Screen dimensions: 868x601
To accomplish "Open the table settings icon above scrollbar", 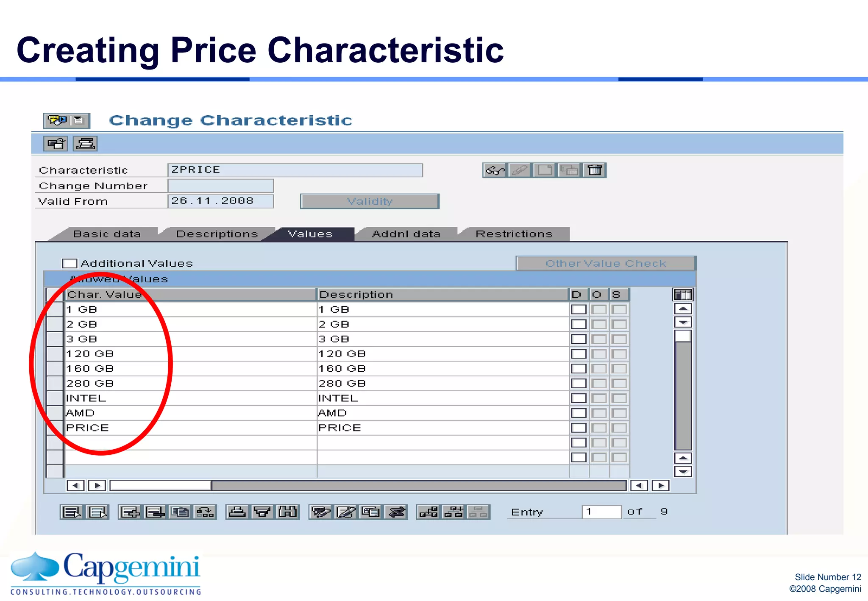I will pyautogui.click(x=683, y=295).
